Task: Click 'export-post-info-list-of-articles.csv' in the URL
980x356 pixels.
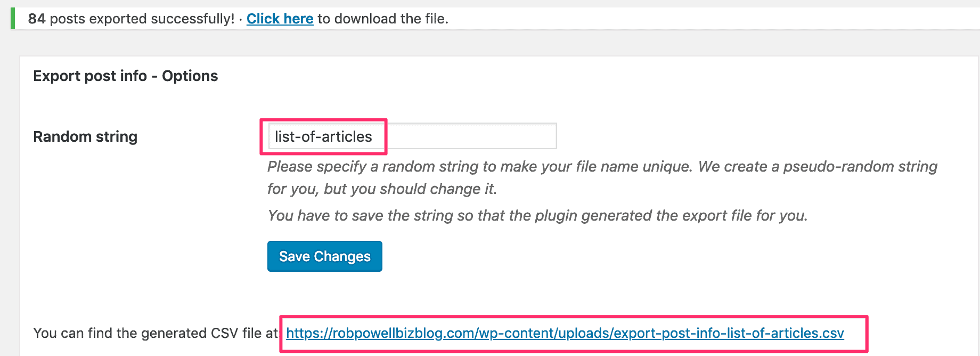Action: pyautogui.click(x=729, y=333)
